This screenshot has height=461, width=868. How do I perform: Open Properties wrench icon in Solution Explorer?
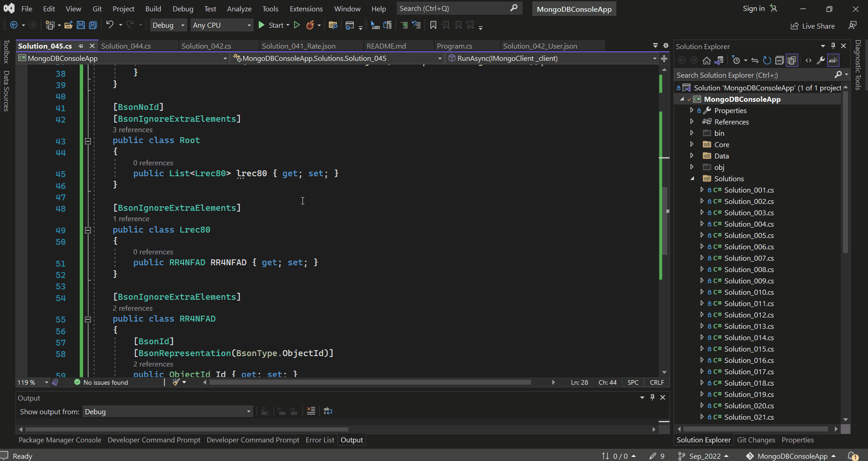coord(821,60)
